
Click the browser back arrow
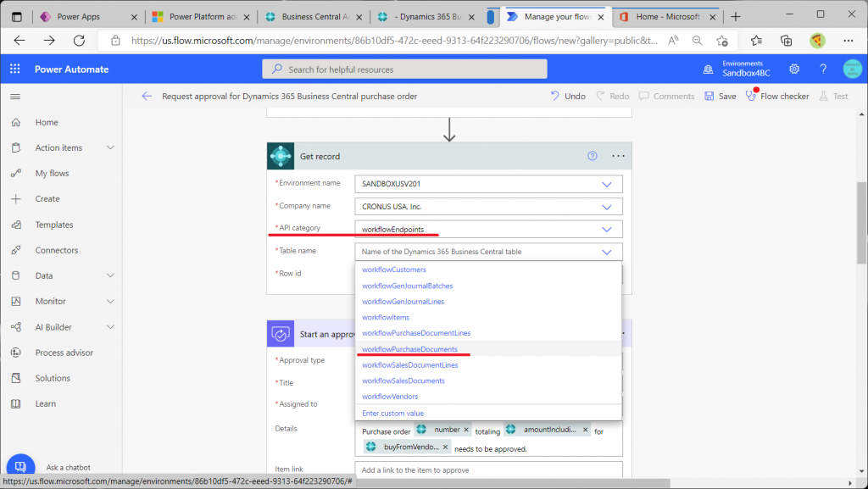click(x=20, y=41)
